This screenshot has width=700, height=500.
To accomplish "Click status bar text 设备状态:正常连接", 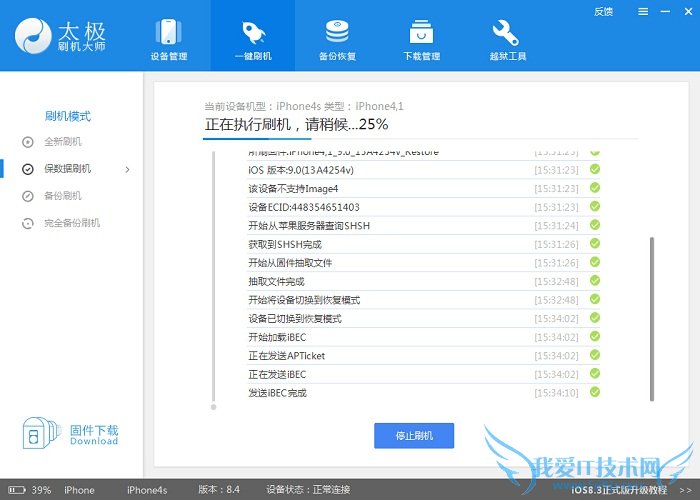I will click(x=308, y=490).
